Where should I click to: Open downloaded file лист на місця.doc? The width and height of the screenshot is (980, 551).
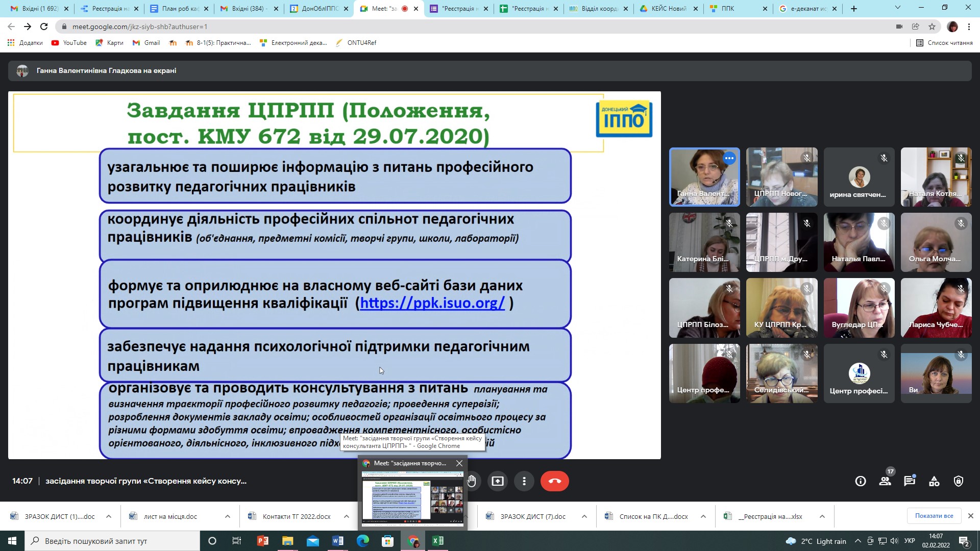170,516
